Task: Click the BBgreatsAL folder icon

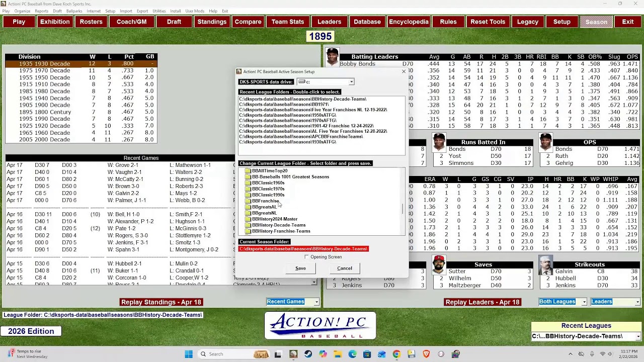Action: pos(248,207)
